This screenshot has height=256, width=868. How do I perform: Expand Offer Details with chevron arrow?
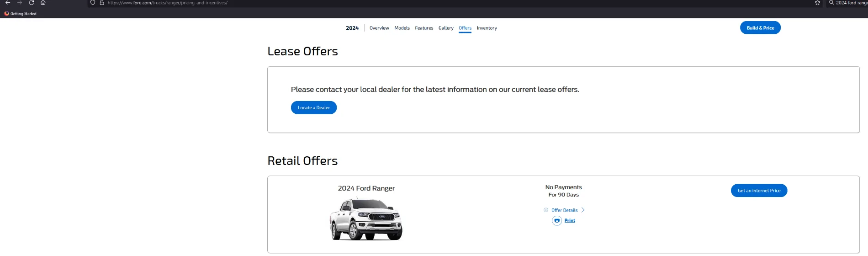(583, 210)
